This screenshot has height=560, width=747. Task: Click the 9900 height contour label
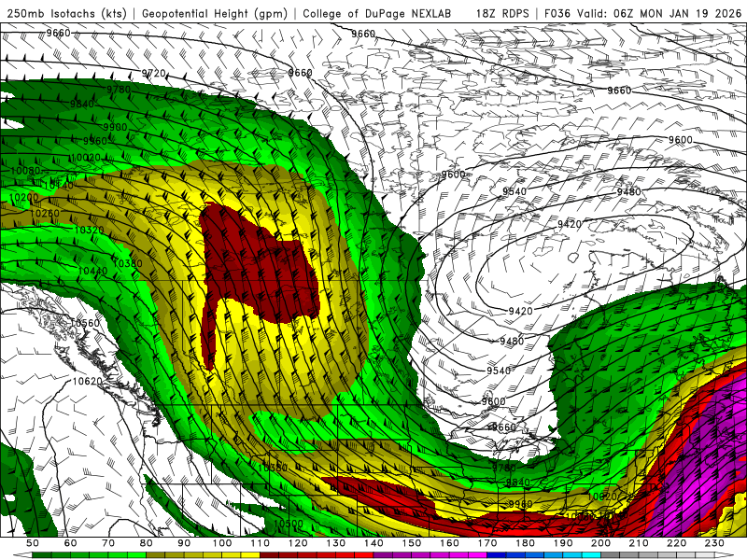click(115, 127)
